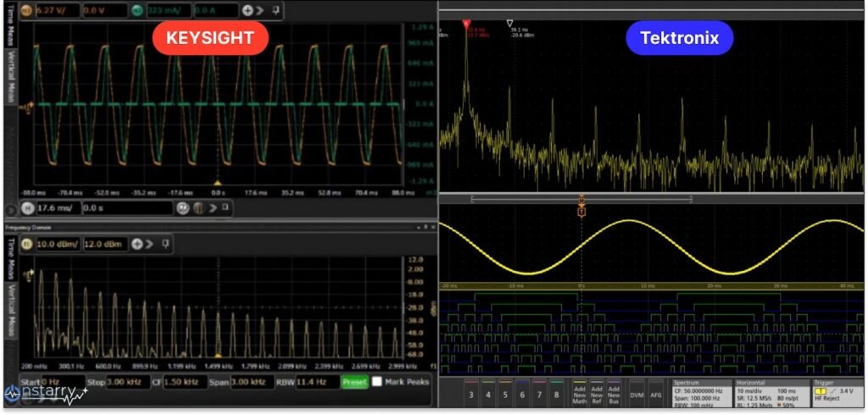Viewport: 868px width, 415px height.
Task: Open the Trigger settings badge
Action: tap(837, 392)
